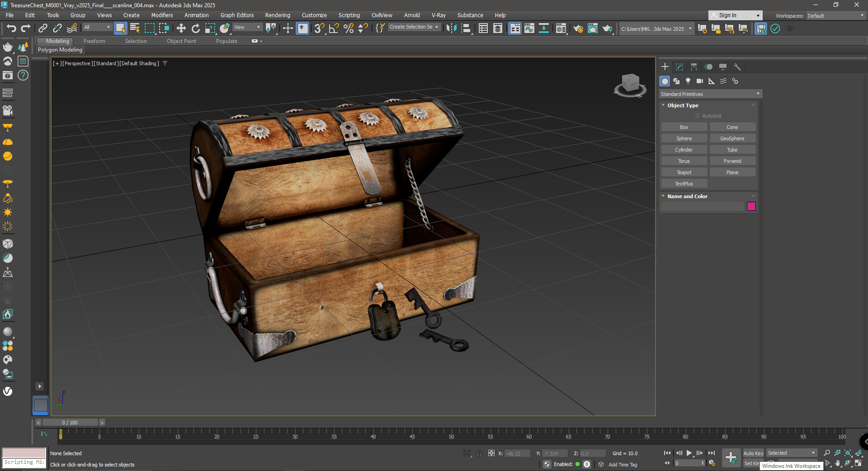Toggle Auto Key animation mode
Viewport: 868px width, 471px height.
[753, 453]
